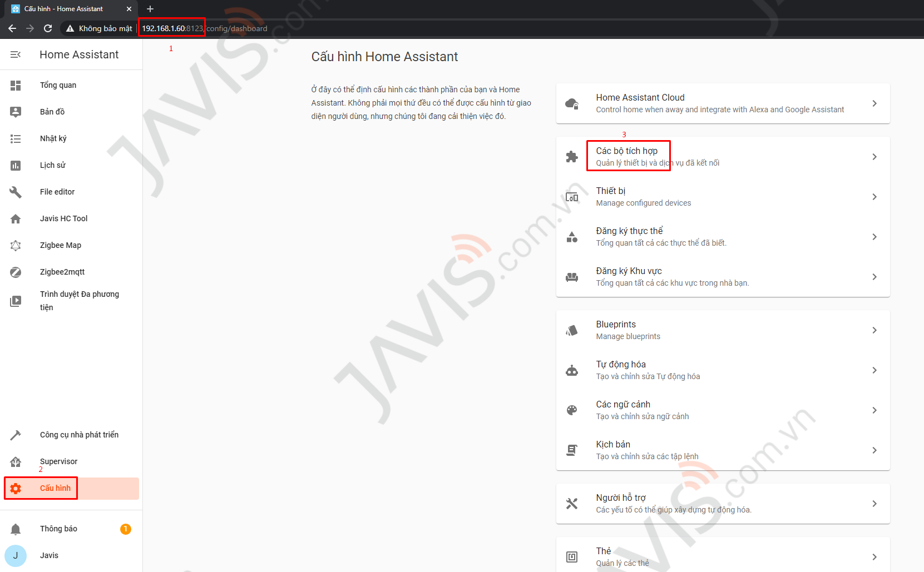924x572 pixels.
Task: Open the Kịch bản scripts entry
Action: pos(723,450)
